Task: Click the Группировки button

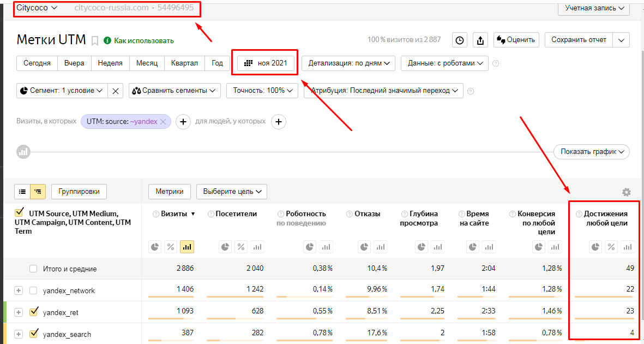Action: coord(79,192)
